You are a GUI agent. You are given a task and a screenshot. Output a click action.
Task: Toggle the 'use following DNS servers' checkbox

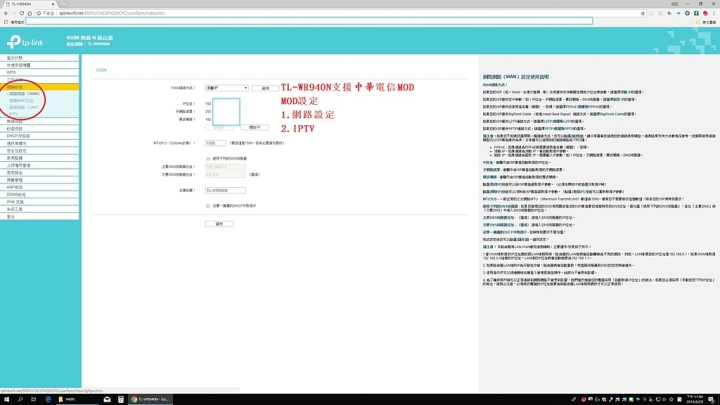[208, 158]
